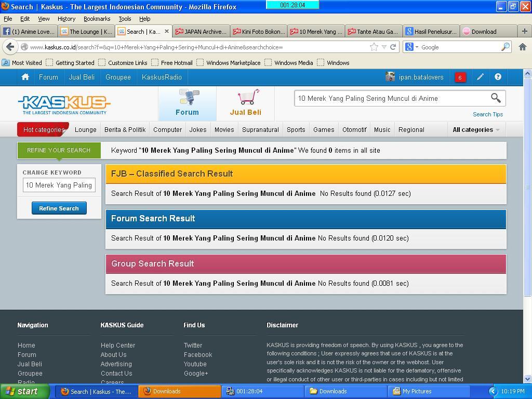Open the View menu
This screenshot has width=532, height=399.
(44, 19)
